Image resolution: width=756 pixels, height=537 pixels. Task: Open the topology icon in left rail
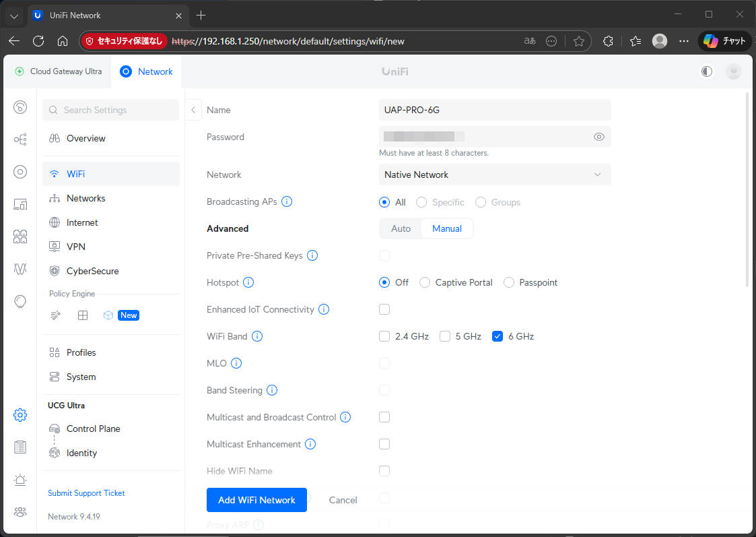coord(20,139)
